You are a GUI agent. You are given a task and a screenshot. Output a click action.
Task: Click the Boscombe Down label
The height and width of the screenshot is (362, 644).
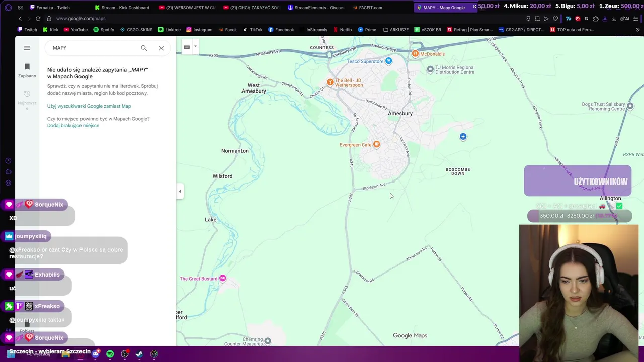click(458, 171)
